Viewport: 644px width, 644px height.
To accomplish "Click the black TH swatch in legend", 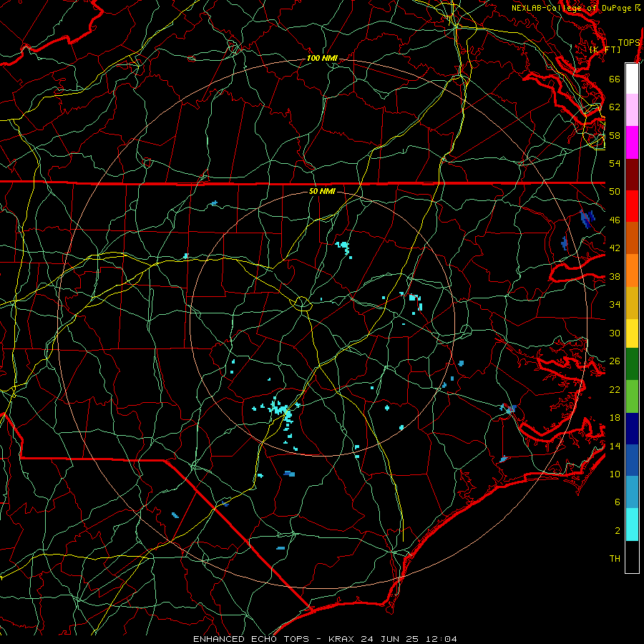I will pyautogui.click(x=632, y=557).
